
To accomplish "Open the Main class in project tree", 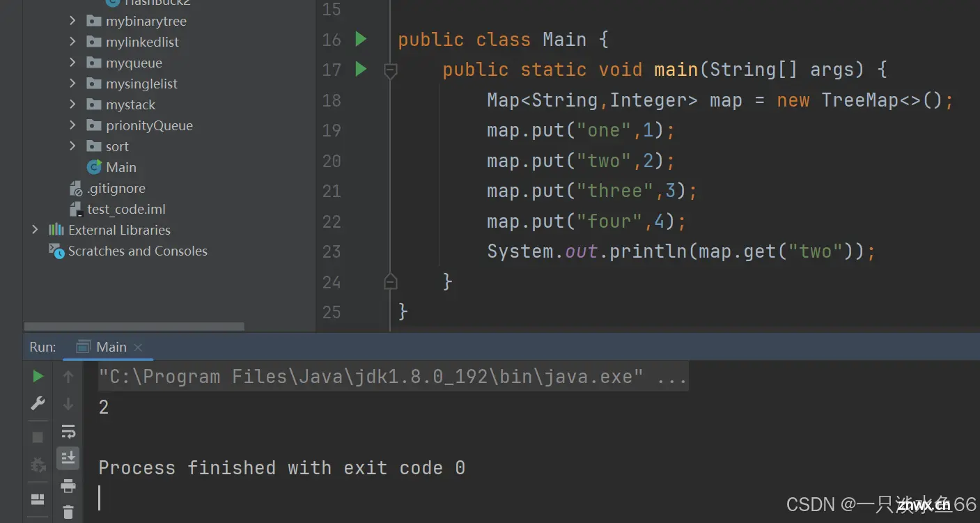I will [x=120, y=167].
